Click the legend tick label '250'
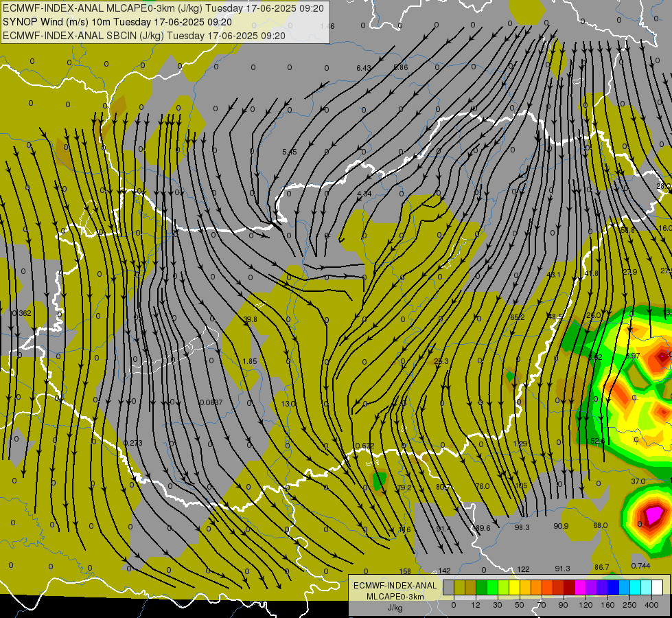 (629, 605)
